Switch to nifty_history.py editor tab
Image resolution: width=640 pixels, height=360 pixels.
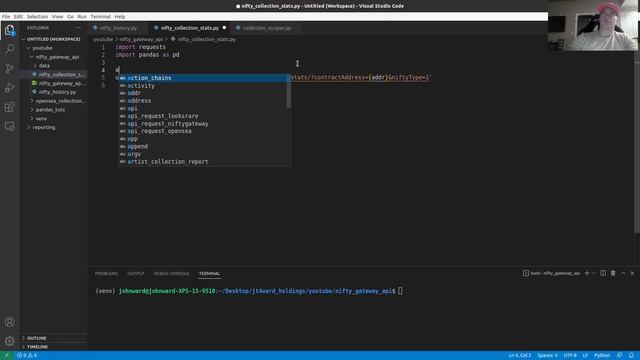[118, 28]
